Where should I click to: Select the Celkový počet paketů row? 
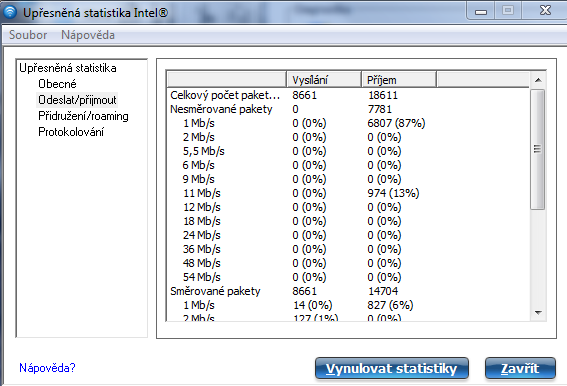348,95
